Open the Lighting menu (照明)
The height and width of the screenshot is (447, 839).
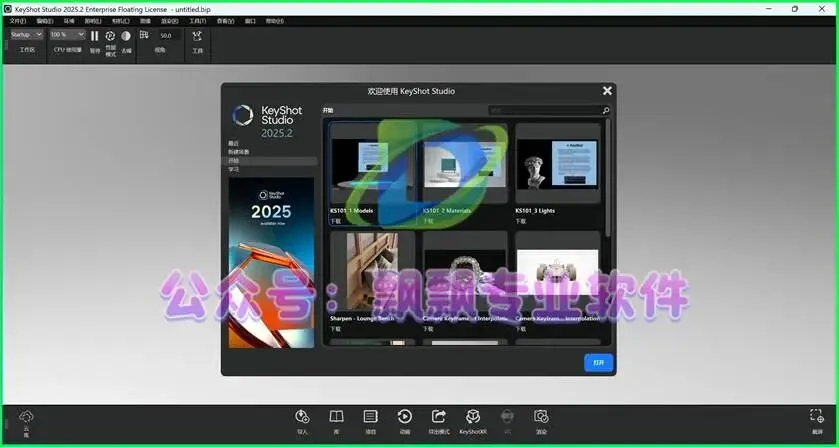93,21
